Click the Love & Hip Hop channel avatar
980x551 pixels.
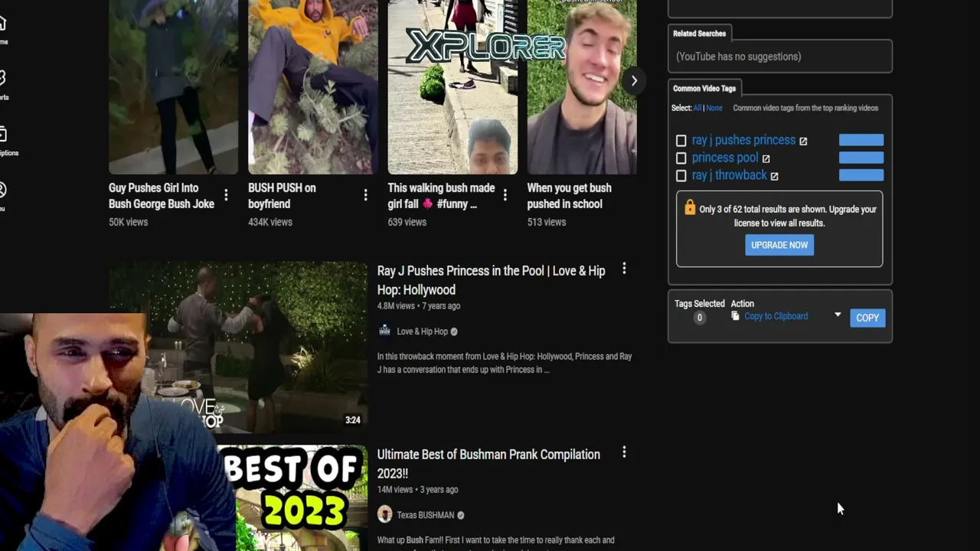click(384, 331)
